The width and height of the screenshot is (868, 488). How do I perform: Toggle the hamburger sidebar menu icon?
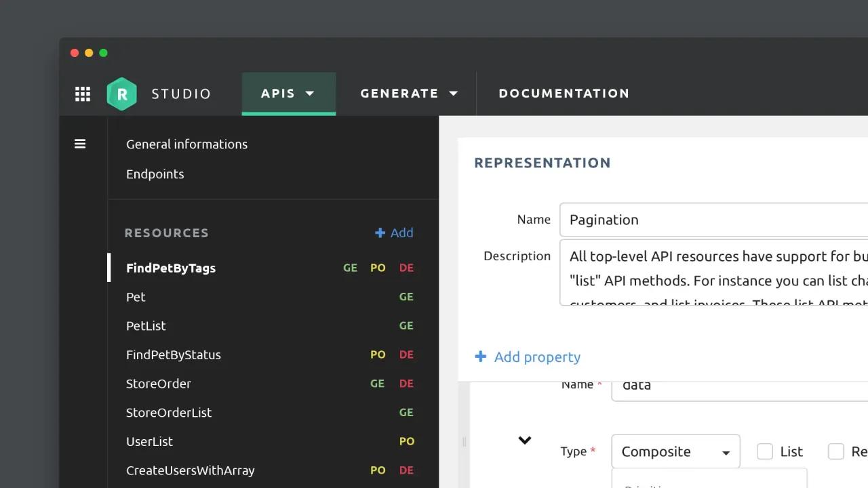(x=80, y=144)
